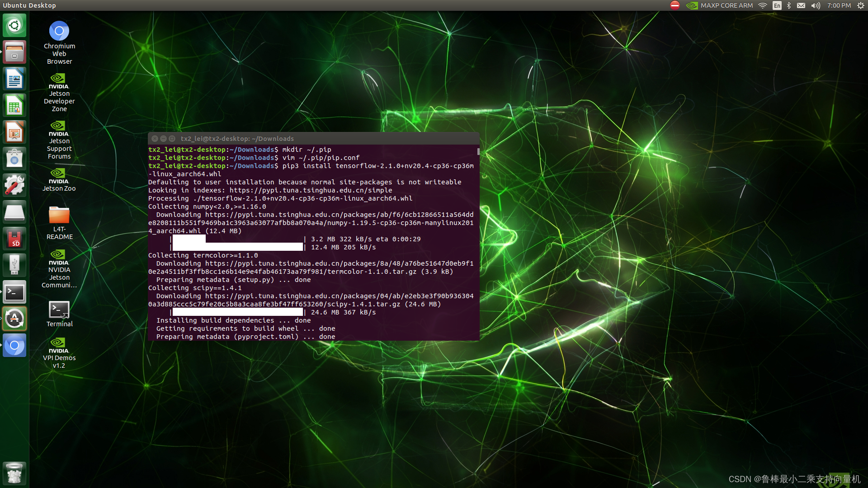Minimize the terminal window
The height and width of the screenshot is (488, 868).
pyautogui.click(x=163, y=139)
